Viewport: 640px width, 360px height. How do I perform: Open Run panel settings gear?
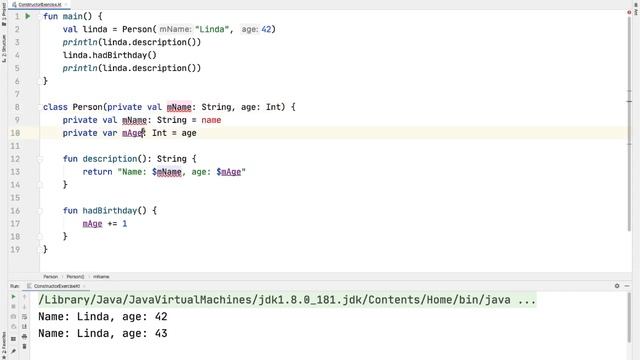point(617,286)
